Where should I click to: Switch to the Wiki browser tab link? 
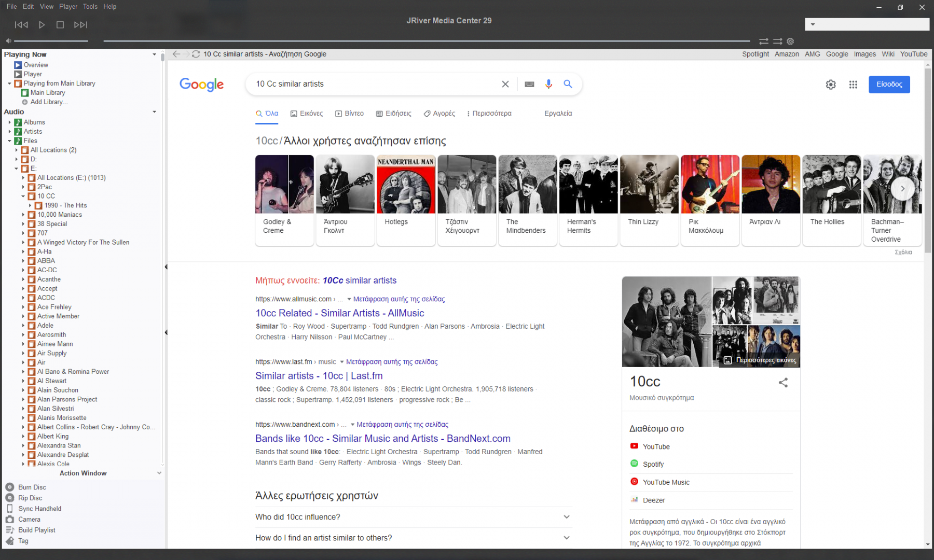pyautogui.click(x=888, y=54)
